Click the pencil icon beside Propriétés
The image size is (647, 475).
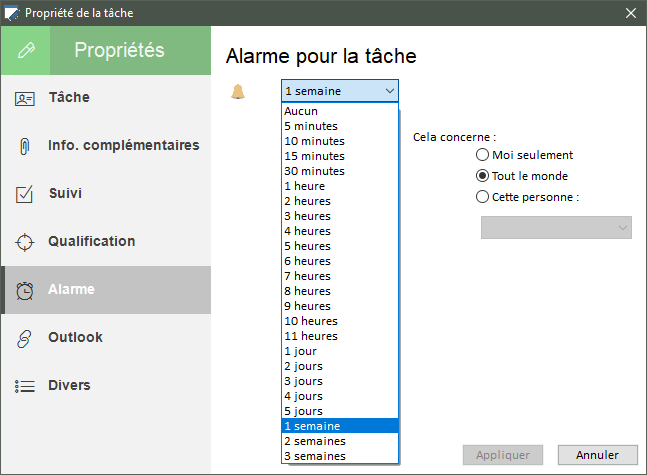pos(26,50)
